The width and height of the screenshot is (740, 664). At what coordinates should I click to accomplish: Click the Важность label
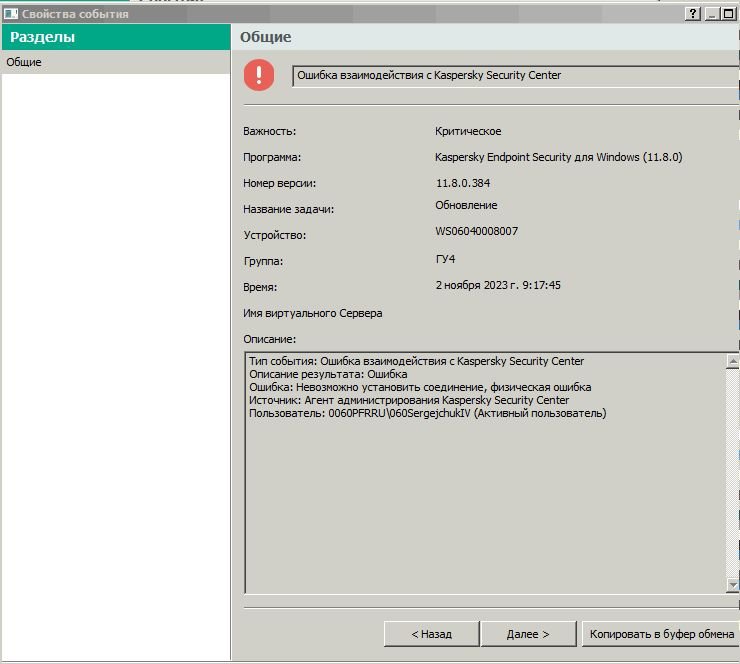pos(269,131)
